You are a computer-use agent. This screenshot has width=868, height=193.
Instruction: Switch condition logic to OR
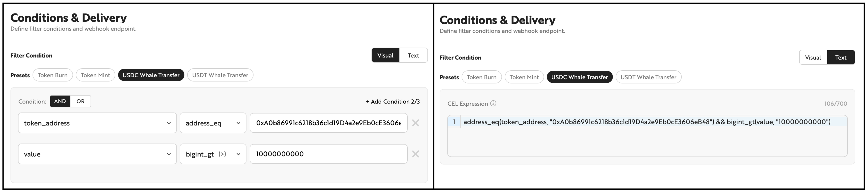(80, 101)
